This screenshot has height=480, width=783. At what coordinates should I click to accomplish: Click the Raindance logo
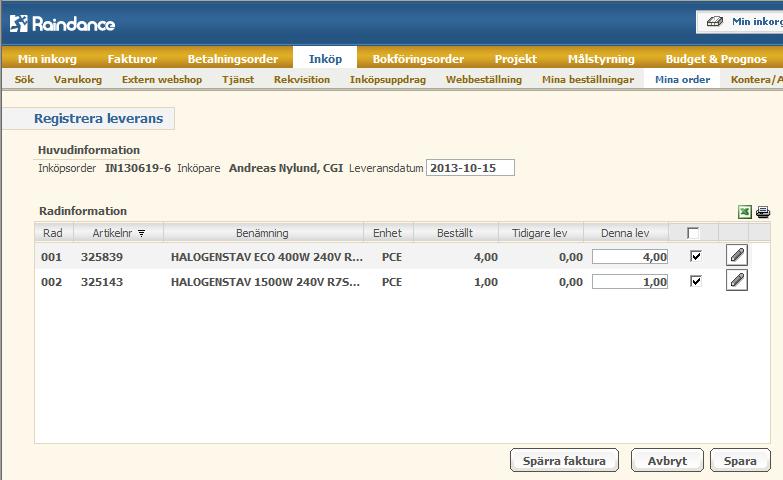click(x=62, y=23)
